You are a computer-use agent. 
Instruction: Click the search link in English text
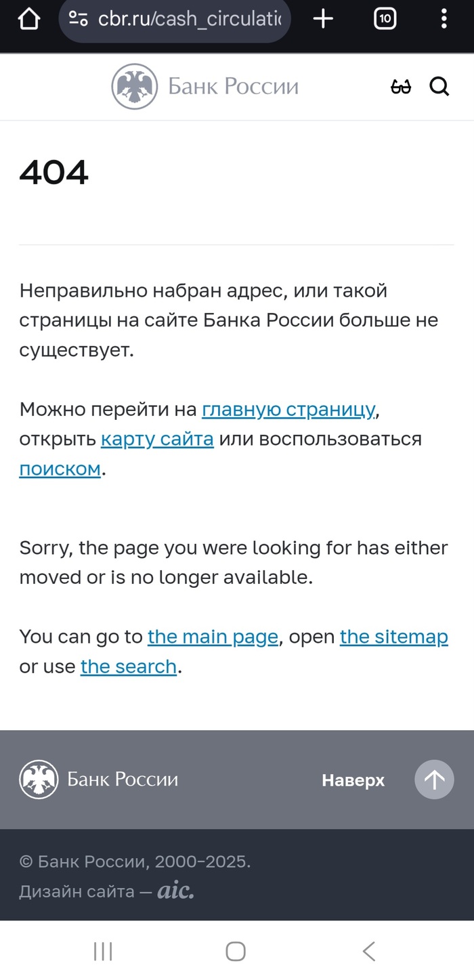[129, 667]
